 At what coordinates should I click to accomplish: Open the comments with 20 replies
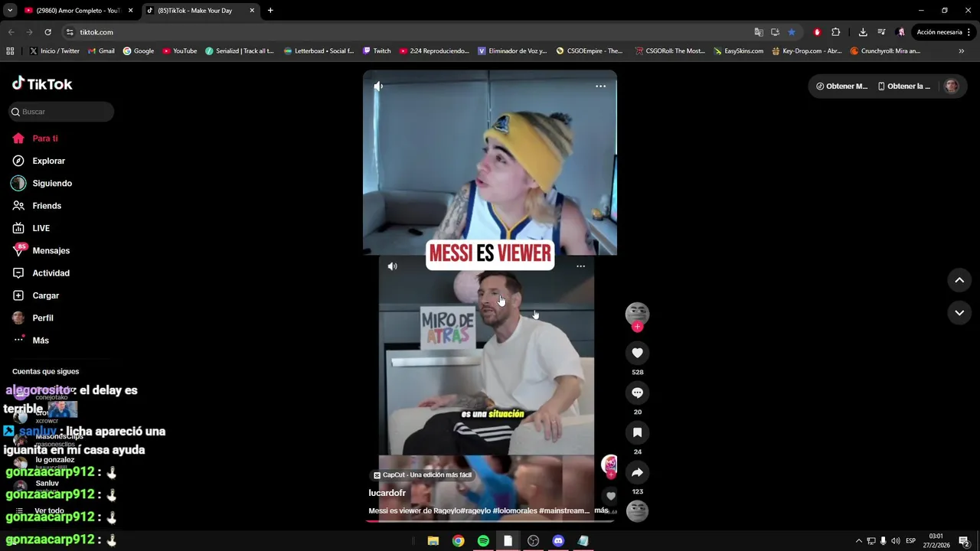pos(637,393)
